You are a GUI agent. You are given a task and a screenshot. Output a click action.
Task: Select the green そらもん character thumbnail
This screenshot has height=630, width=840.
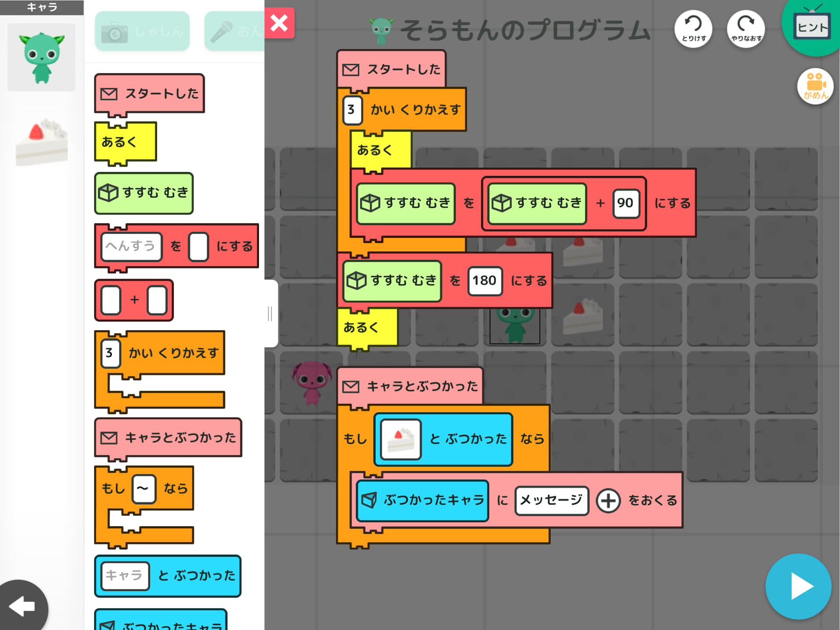point(42,57)
